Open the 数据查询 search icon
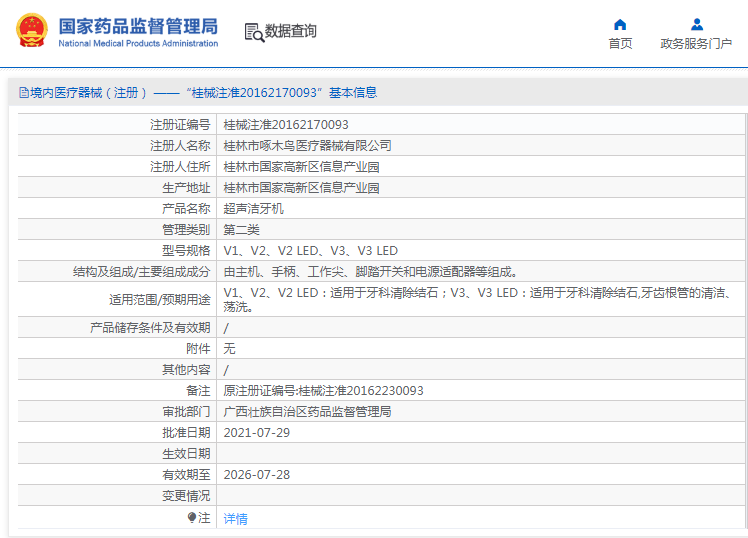 pos(254,32)
